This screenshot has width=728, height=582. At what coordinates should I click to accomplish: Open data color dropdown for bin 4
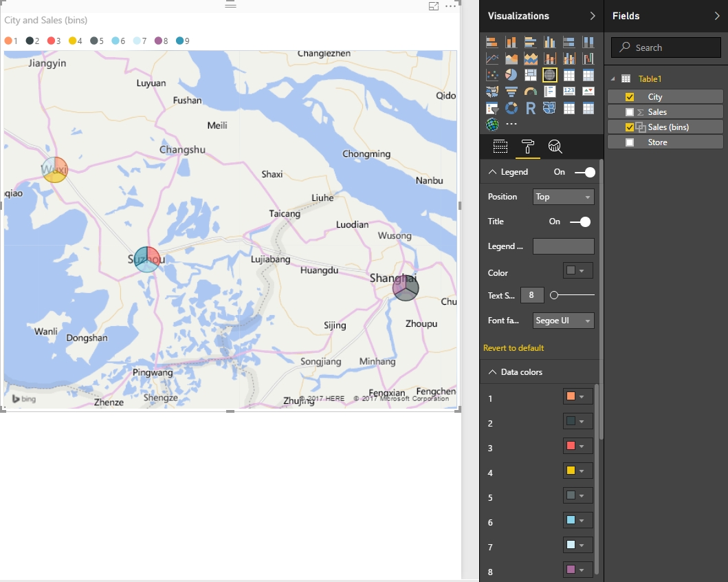[577, 471]
